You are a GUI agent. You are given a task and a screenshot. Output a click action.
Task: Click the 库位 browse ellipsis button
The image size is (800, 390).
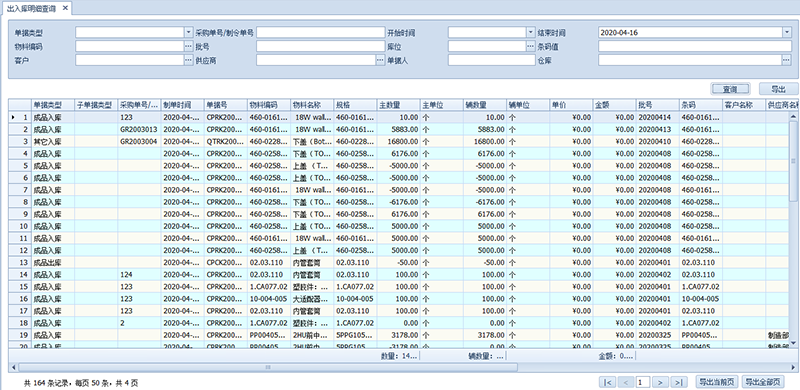click(531, 46)
